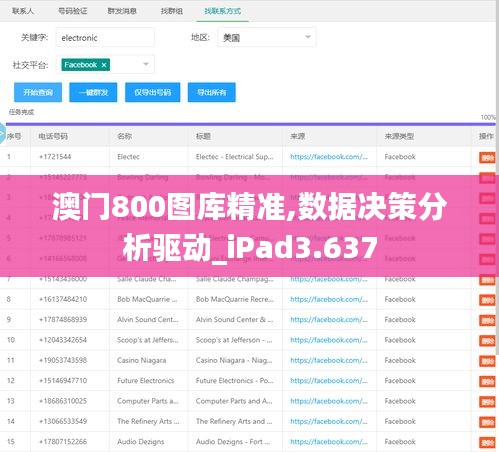Click title cell Audio Dezigns - Fort ...
Viewport: 499px width, 452px height.
(233, 442)
